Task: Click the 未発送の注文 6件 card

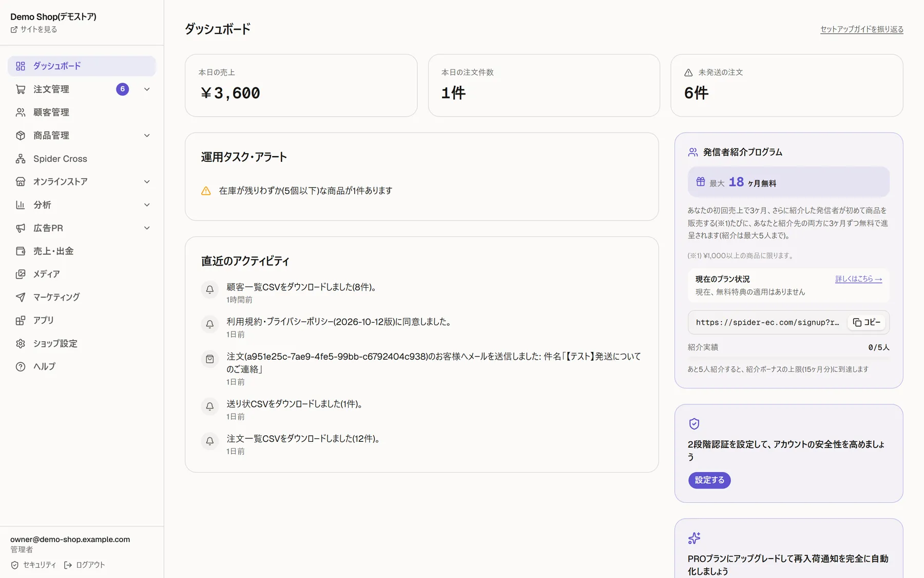Action: coord(787,86)
